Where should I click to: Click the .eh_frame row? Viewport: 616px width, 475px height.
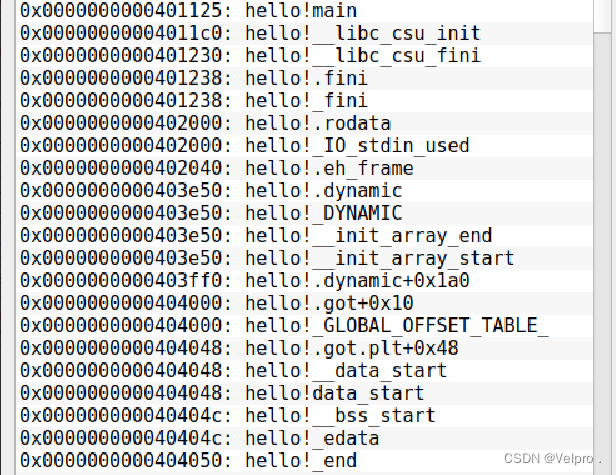(304, 168)
